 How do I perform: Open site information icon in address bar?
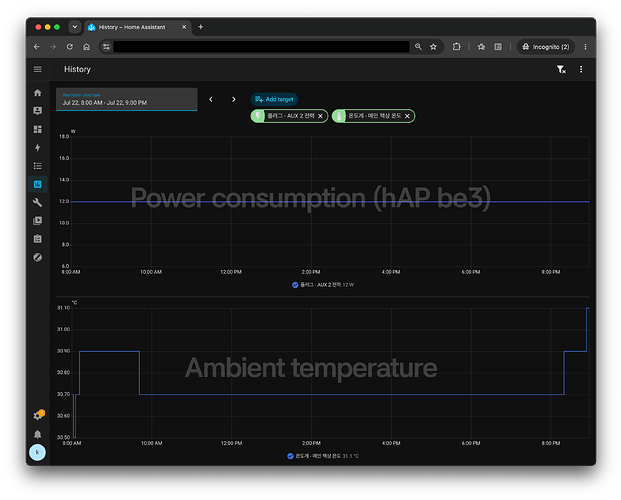click(x=106, y=47)
